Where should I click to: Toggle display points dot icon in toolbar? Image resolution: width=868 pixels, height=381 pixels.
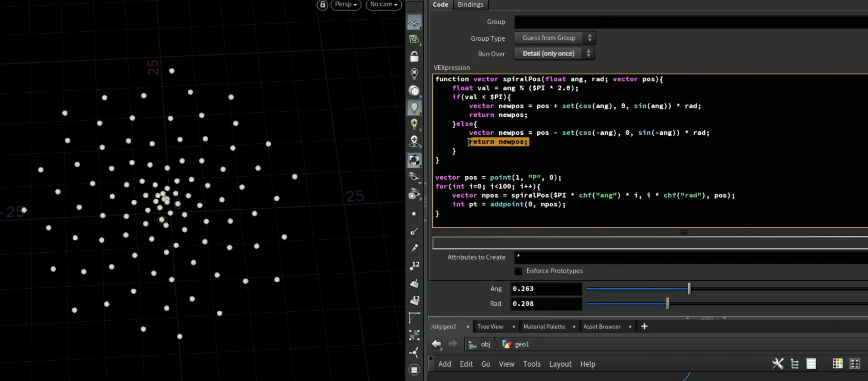414,214
